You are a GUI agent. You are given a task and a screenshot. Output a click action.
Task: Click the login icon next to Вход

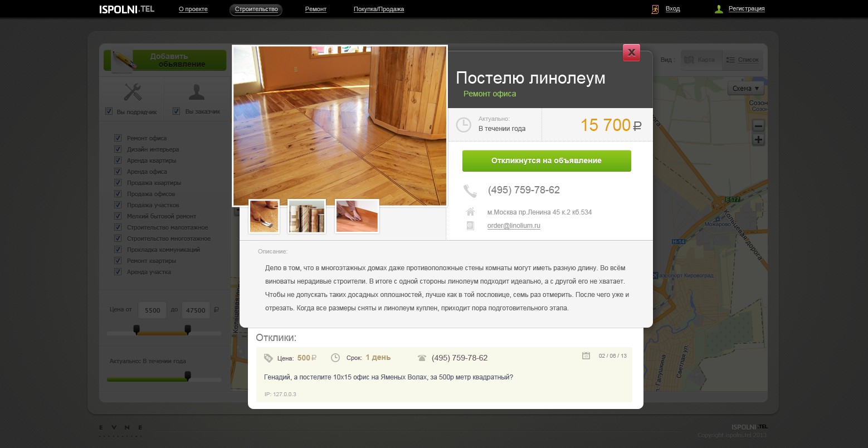coord(655,9)
